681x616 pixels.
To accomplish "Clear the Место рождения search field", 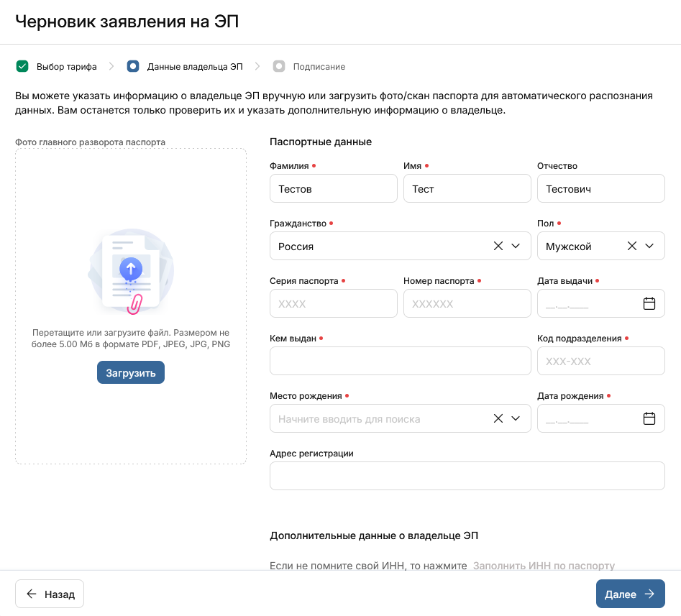I will tap(498, 419).
